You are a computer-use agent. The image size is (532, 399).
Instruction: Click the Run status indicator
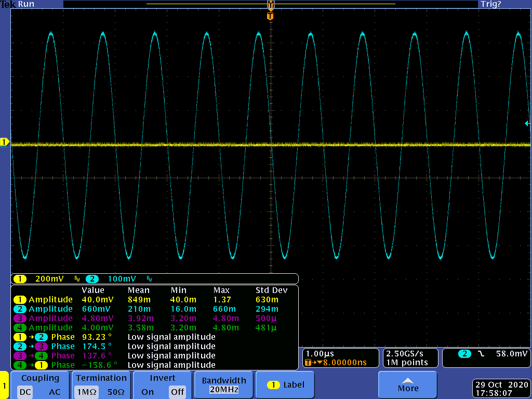[x=26, y=4]
